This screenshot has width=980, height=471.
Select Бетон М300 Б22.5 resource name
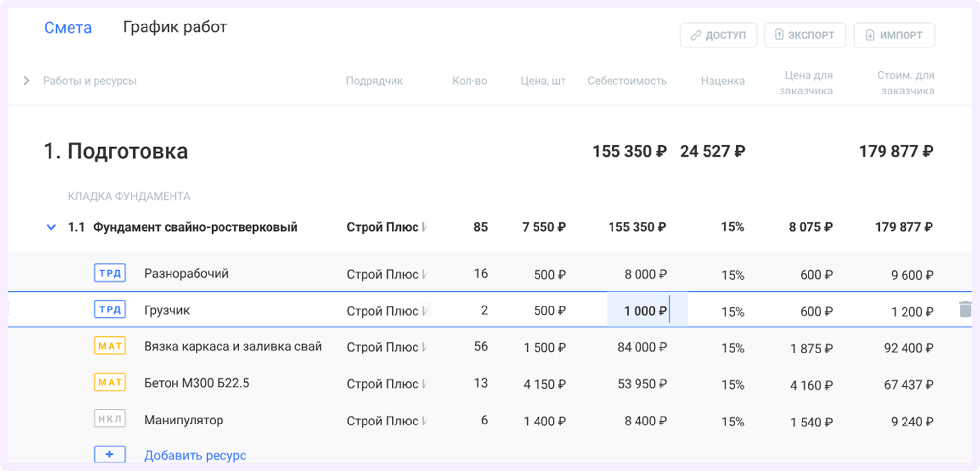[196, 383]
